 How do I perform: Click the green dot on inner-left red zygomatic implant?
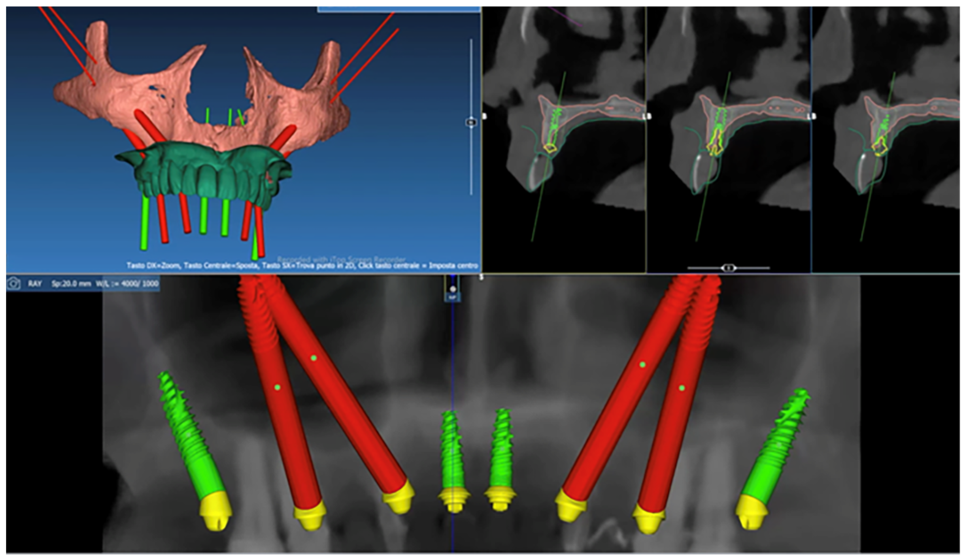(313, 358)
